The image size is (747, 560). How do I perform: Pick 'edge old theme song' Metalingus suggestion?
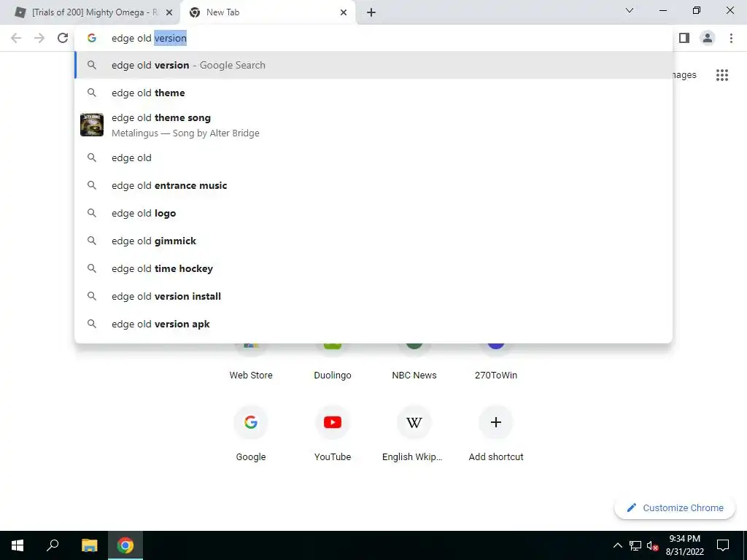click(x=373, y=125)
